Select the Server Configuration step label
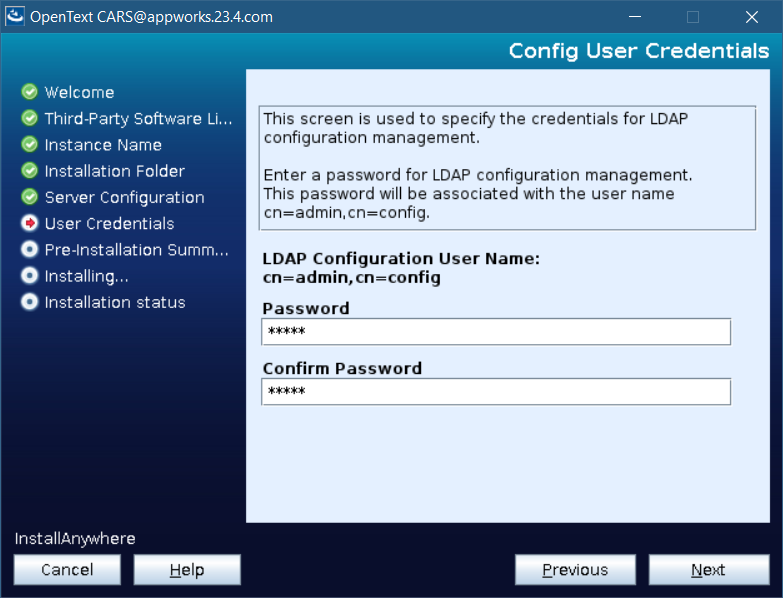Image resolution: width=783 pixels, height=598 pixels. 124,198
